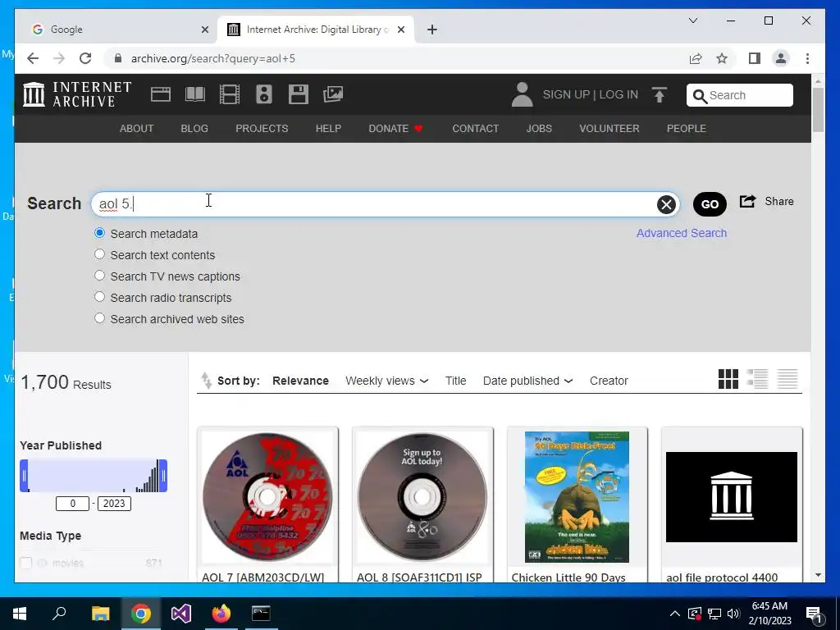Click the GO search button
The height and width of the screenshot is (630, 840).
coord(710,204)
